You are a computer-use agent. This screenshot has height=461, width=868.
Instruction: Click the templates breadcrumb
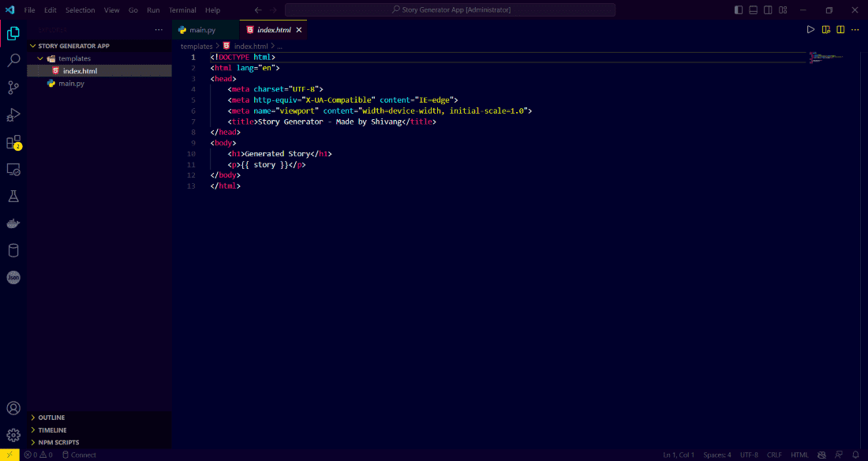tap(196, 46)
